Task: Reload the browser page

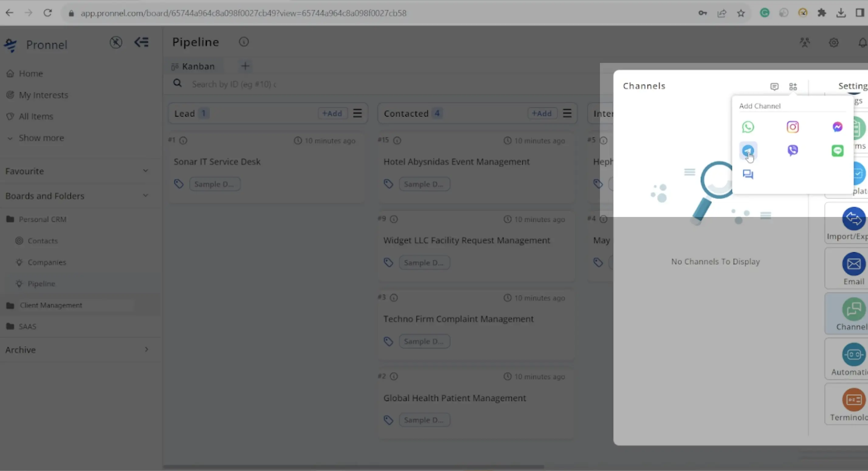Action: pyautogui.click(x=47, y=13)
